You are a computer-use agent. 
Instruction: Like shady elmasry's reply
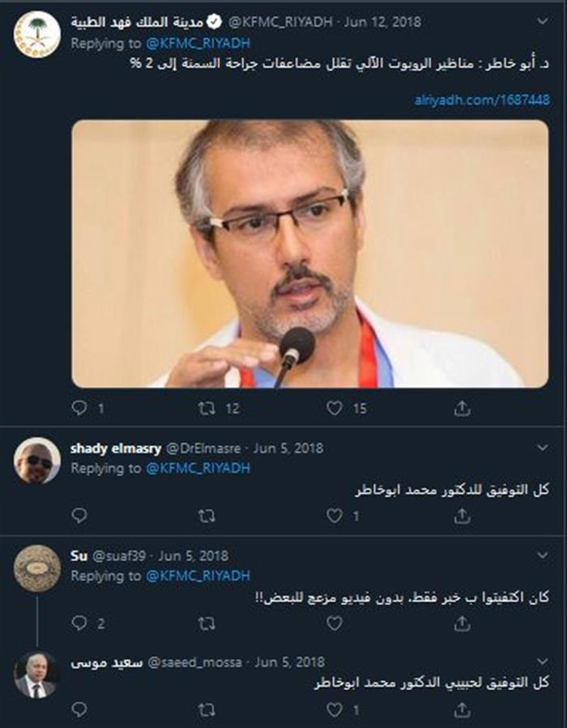point(335,516)
